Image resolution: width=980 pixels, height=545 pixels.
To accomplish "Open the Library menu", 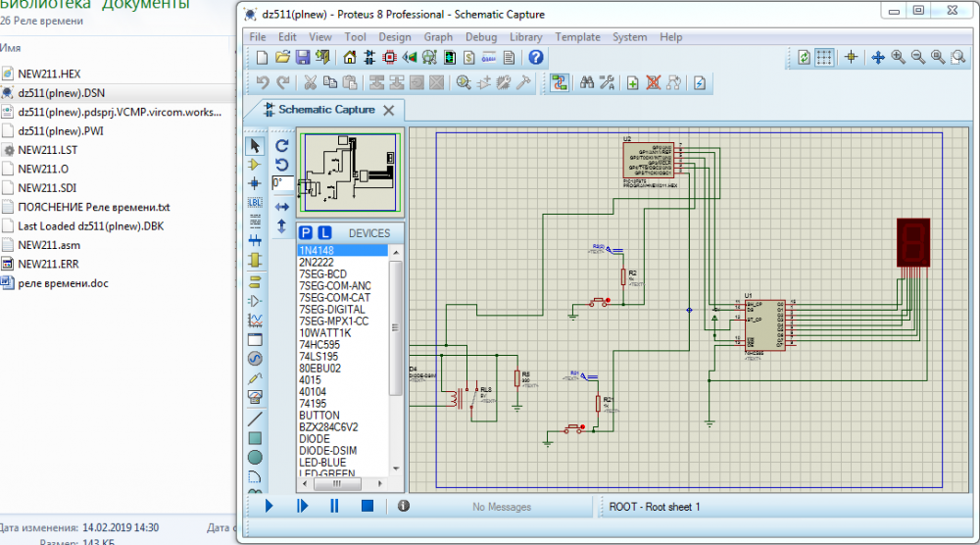I will pyautogui.click(x=526, y=37).
